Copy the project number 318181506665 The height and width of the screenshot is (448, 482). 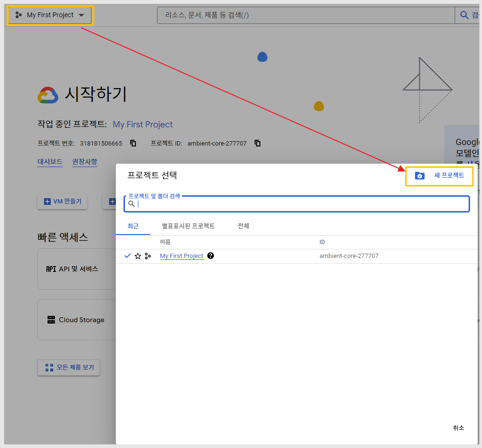133,143
